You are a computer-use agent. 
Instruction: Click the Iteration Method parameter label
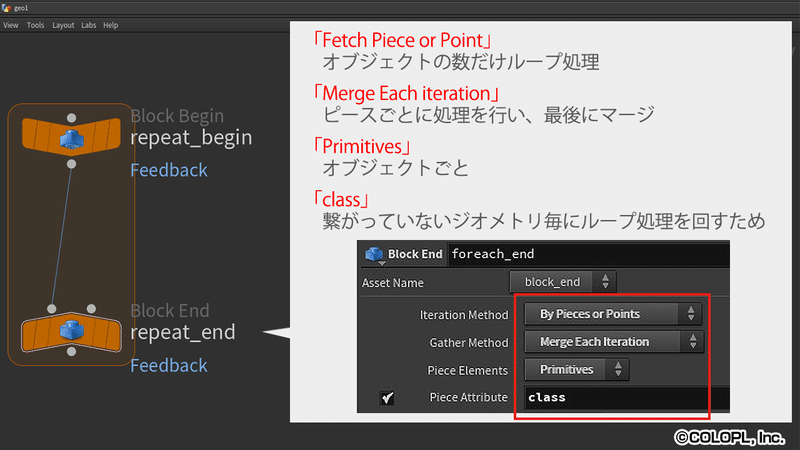coord(464,315)
